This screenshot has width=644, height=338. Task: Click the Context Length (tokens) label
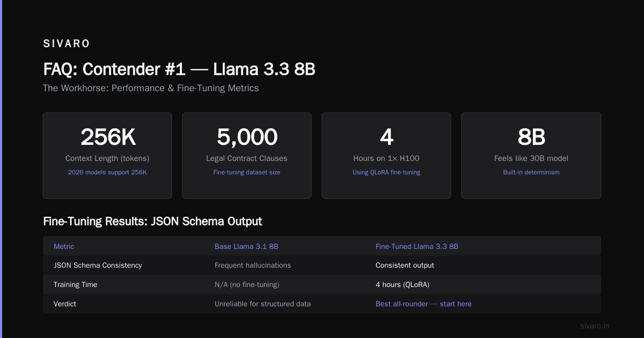point(107,158)
